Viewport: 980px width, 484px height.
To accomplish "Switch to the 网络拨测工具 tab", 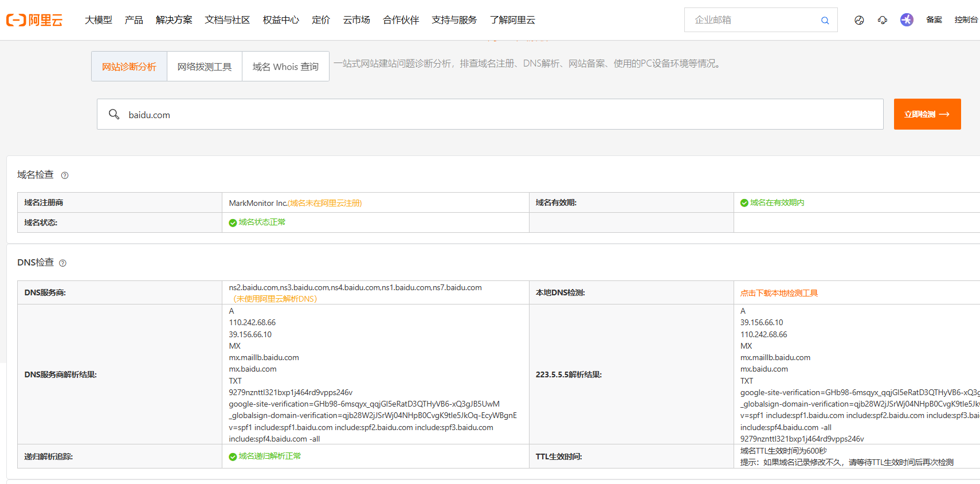I will [205, 67].
